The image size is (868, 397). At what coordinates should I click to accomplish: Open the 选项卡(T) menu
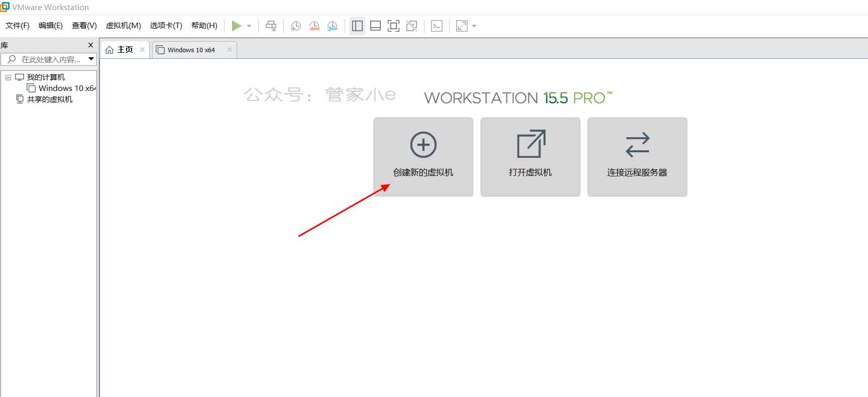click(166, 26)
